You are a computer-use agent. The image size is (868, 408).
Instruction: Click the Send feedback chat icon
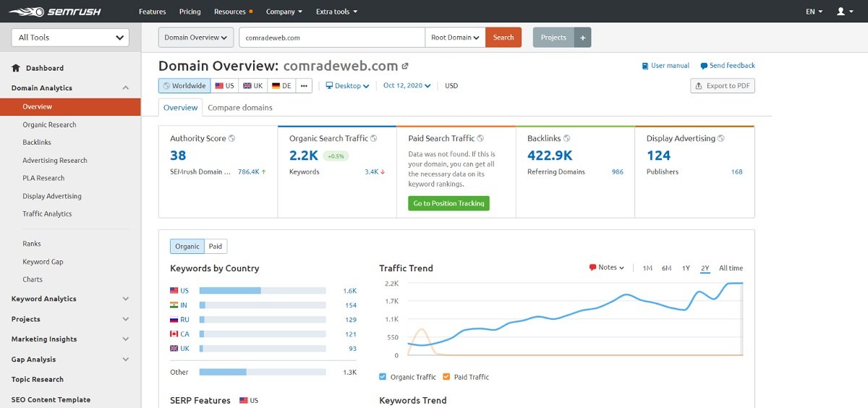point(704,66)
